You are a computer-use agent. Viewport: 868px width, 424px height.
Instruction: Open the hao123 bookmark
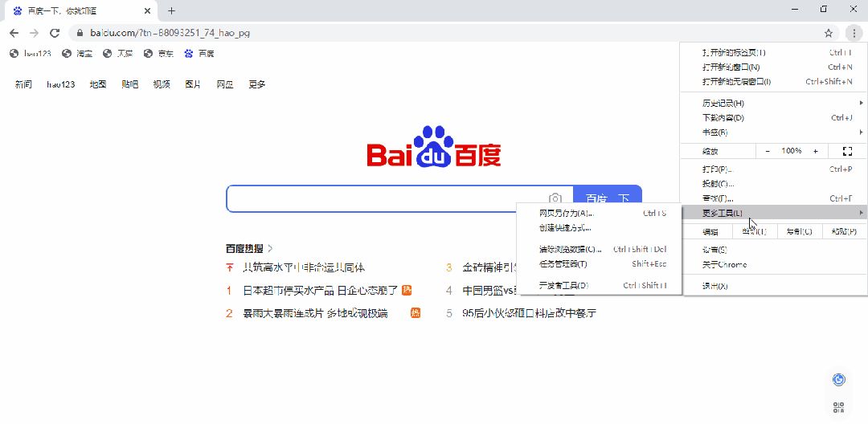31,54
